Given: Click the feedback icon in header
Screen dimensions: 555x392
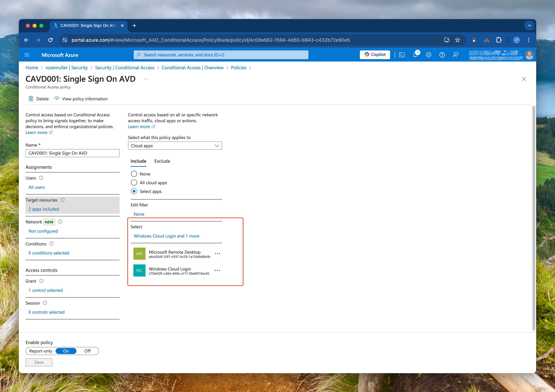Looking at the screenshot, I should pyautogui.click(x=455, y=55).
